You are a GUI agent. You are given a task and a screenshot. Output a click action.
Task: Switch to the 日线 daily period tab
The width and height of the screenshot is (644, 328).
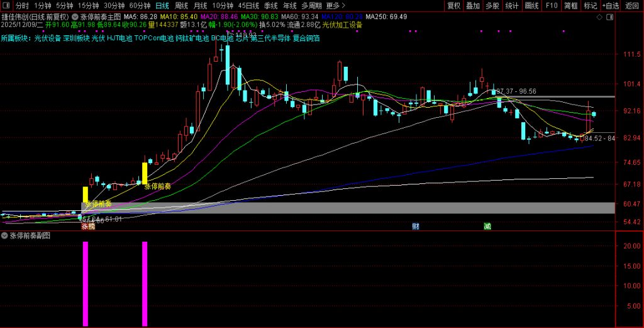(162, 6)
